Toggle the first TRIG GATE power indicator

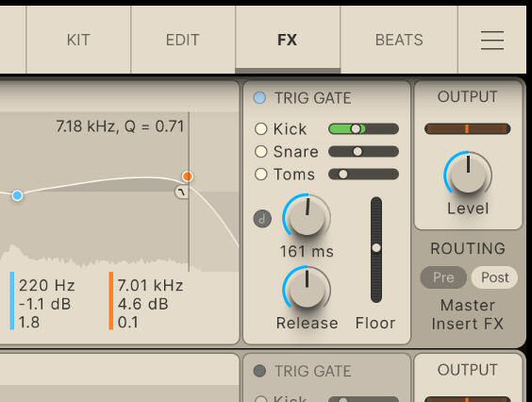click(x=260, y=98)
